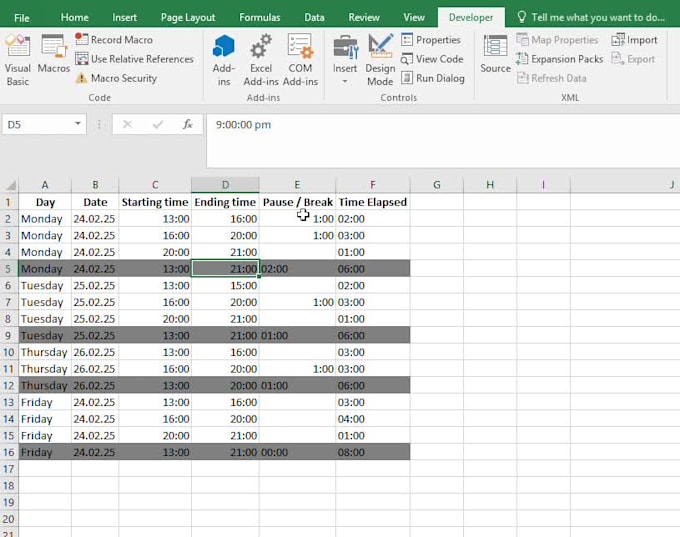This screenshot has height=537, width=680.
Task: Open Macro Security settings
Action: pyautogui.click(x=116, y=78)
